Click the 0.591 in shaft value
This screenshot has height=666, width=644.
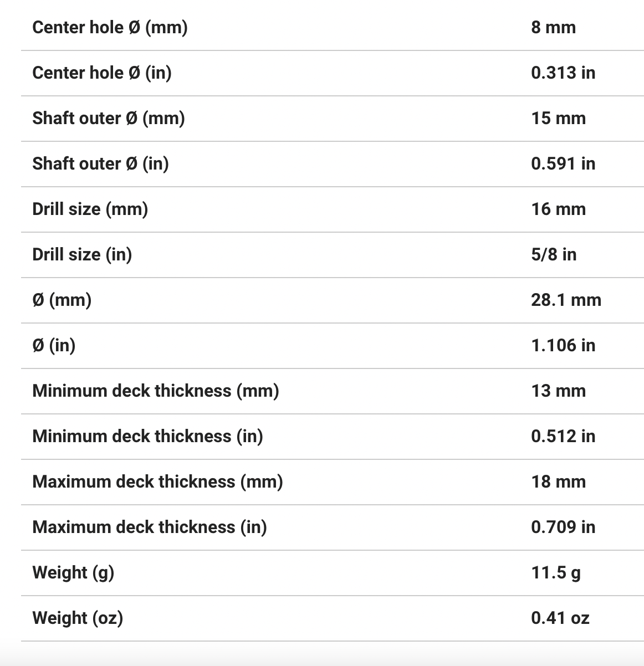(563, 163)
